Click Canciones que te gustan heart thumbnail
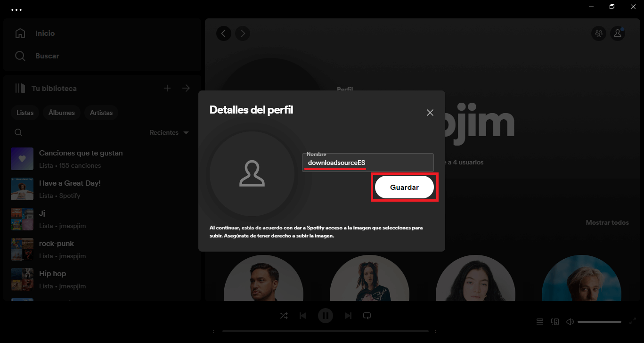Viewport: 644px width, 343px height. coord(22,159)
